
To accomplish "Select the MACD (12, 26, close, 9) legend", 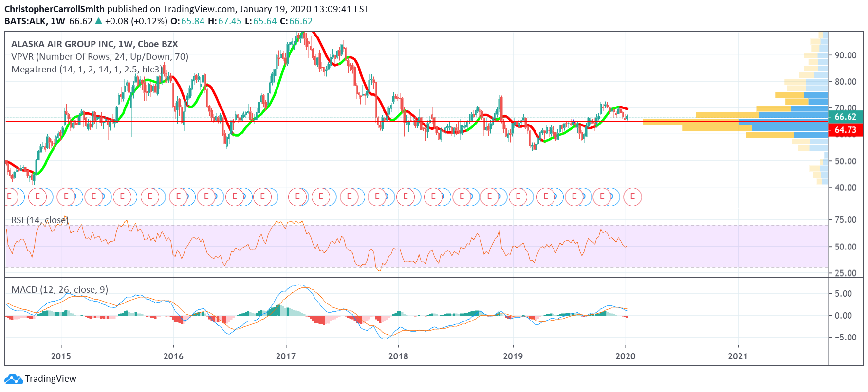I will click(60, 290).
